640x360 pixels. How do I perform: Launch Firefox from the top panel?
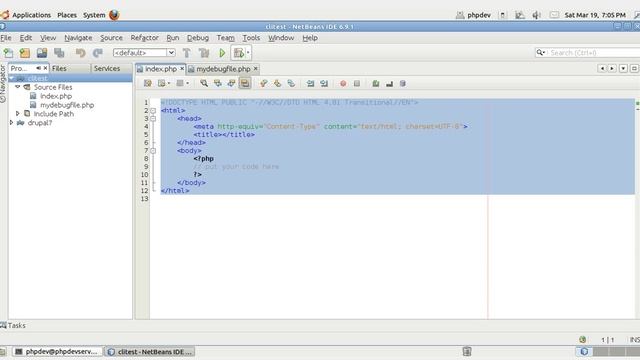click(x=114, y=15)
